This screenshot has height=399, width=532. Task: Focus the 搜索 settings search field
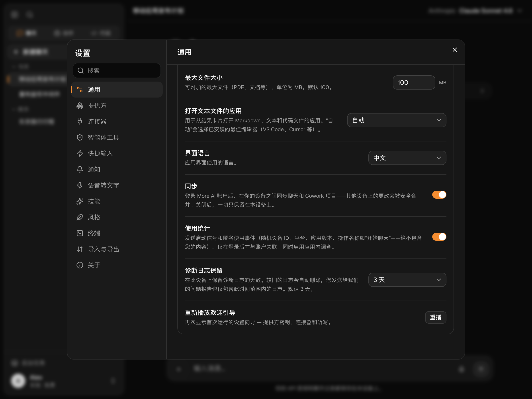point(117,70)
